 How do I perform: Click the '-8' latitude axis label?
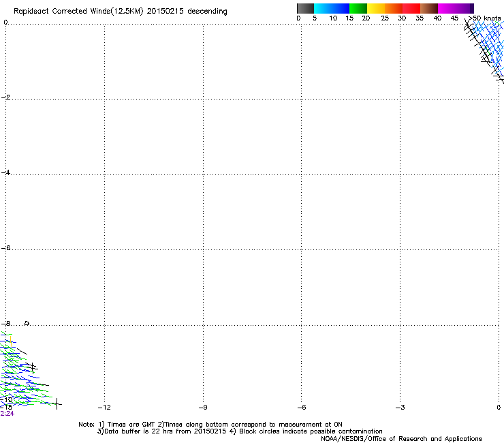(x=5, y=324)
